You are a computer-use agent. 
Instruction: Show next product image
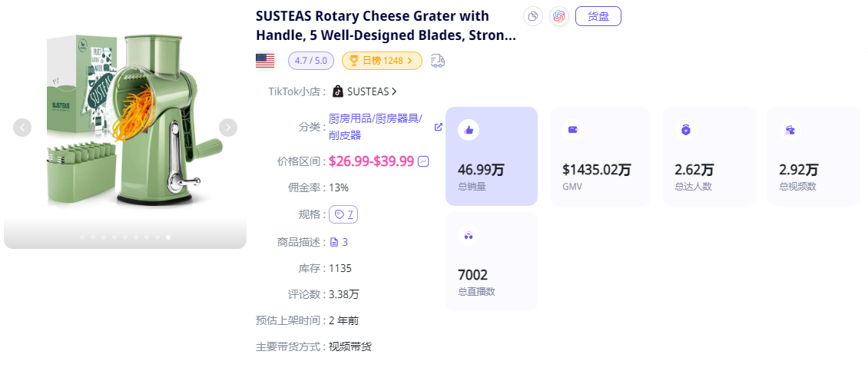228,128
